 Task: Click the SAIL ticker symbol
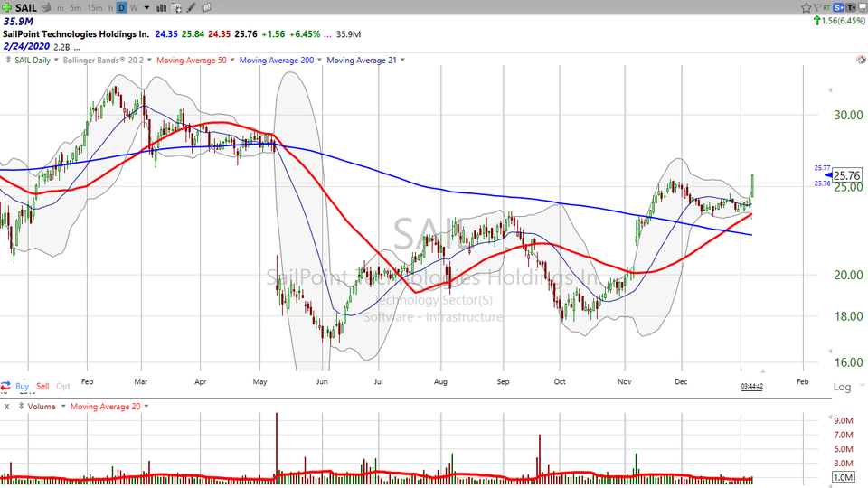[x=26, y=8]
